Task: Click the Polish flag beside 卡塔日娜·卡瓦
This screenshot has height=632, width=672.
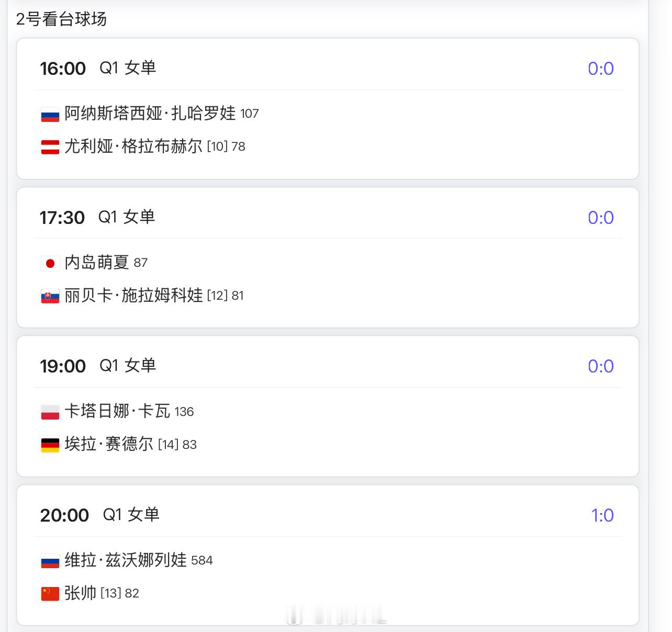Action: point(50,412)
